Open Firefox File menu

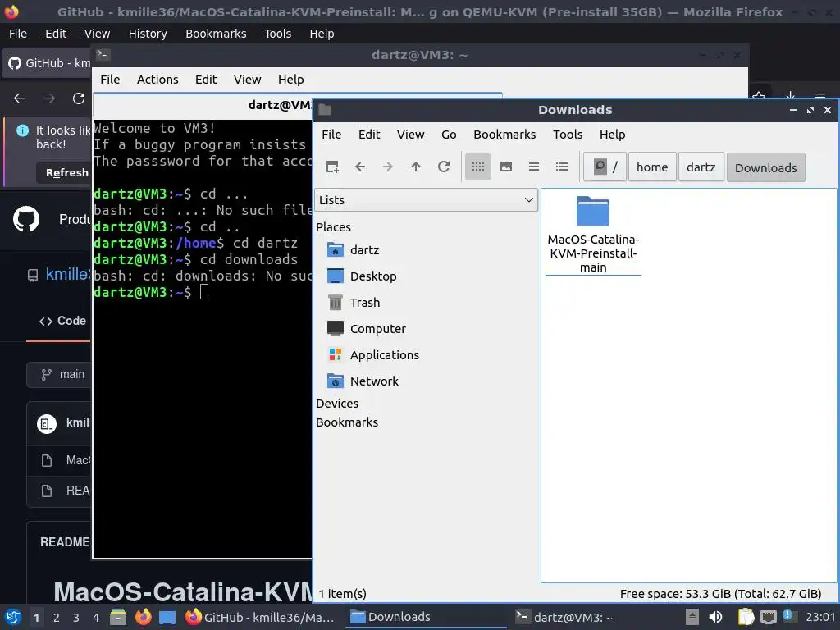pos(18,34)
